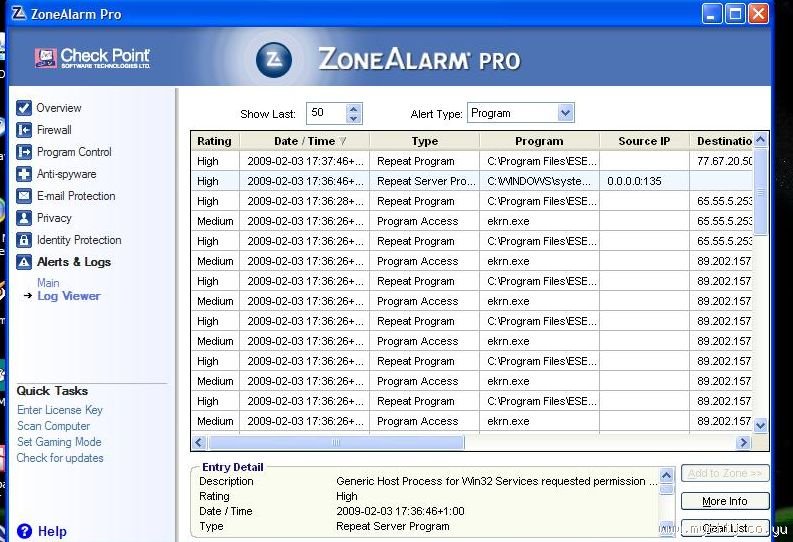
Task: Click the More Info button
Action: (725, 501)
